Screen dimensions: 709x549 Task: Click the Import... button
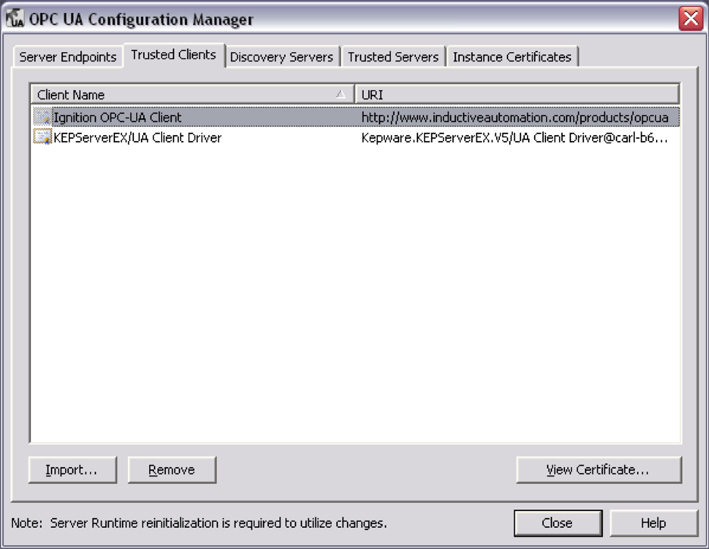[x=72, y=470]
